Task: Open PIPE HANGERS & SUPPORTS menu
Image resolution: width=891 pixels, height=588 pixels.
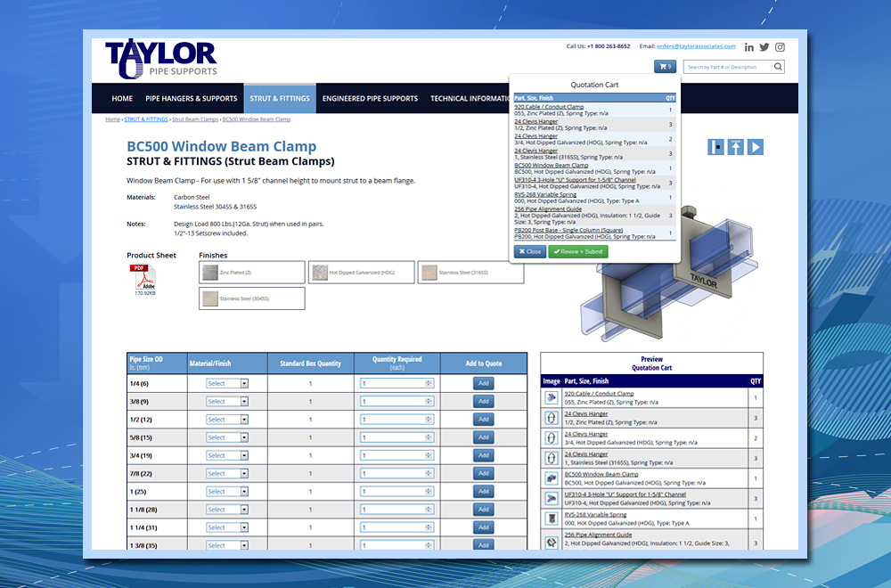Action: click(x=192, y=98)
